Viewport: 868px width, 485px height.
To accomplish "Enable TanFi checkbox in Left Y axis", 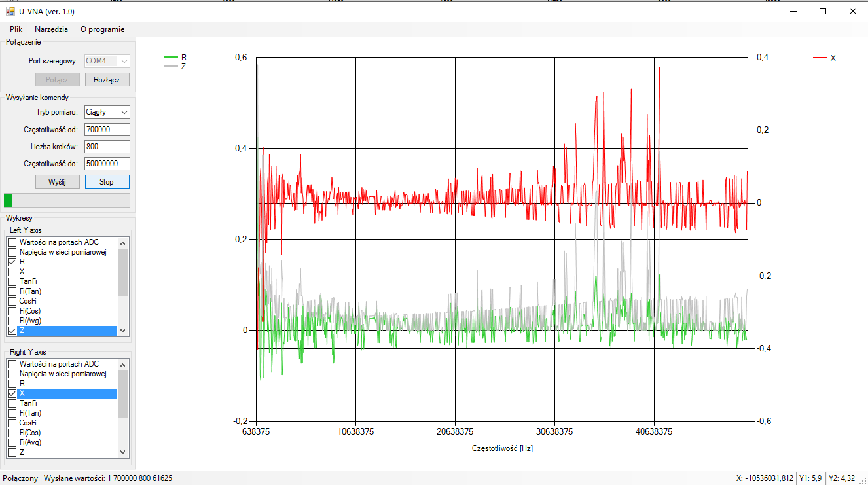I will [12, 281].
